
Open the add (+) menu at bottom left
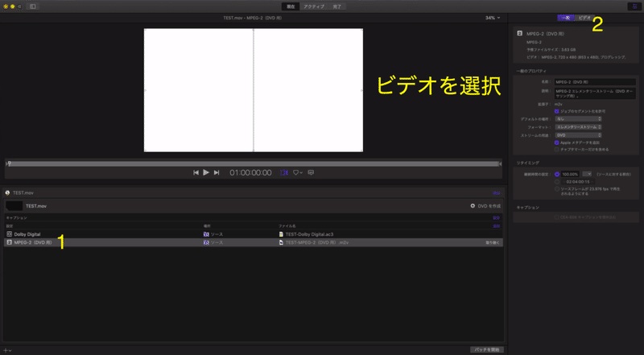click(7, 350)
